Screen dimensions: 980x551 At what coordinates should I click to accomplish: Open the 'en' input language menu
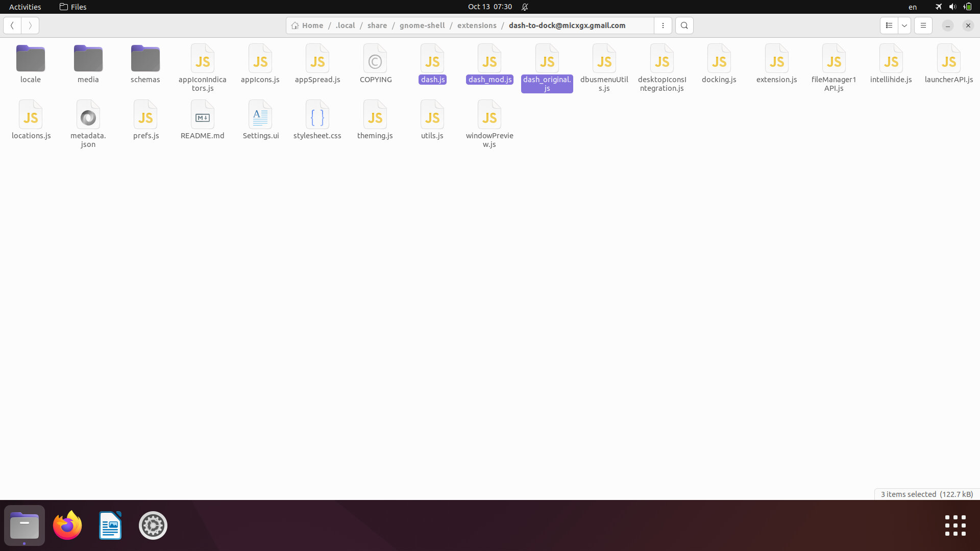[x=912, y=7]
